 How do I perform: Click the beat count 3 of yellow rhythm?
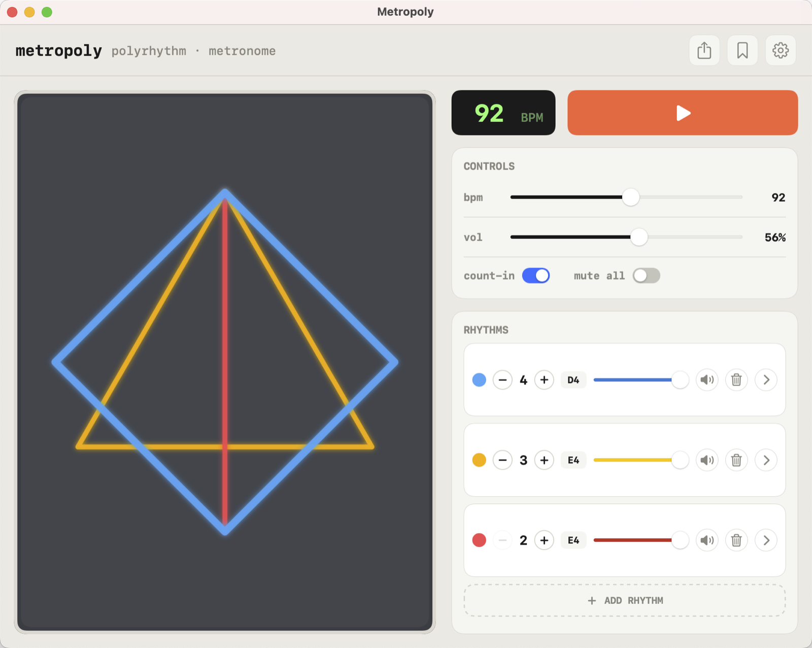click(523, 460)
